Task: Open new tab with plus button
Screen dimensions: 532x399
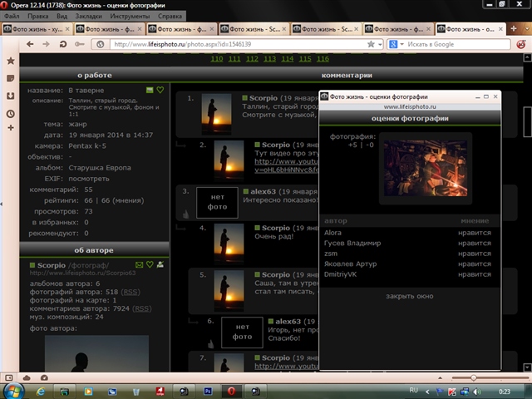Action: click(513, 29)
